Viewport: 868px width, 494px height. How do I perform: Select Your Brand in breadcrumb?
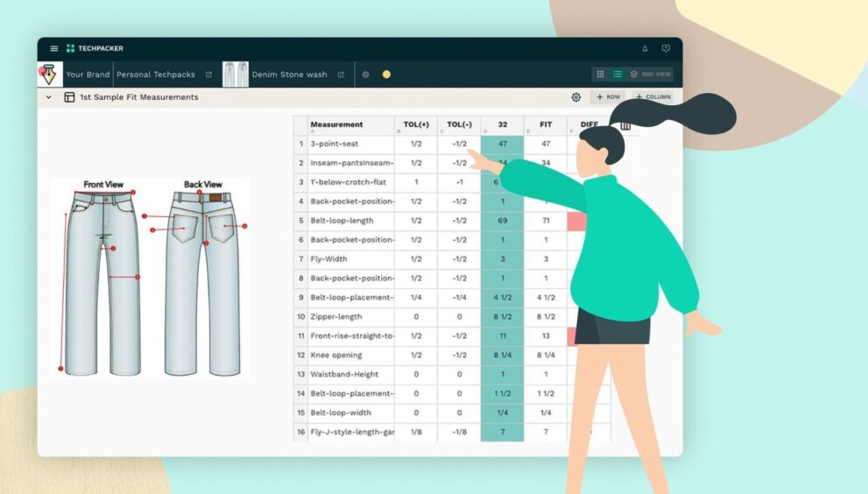(88, 74)
